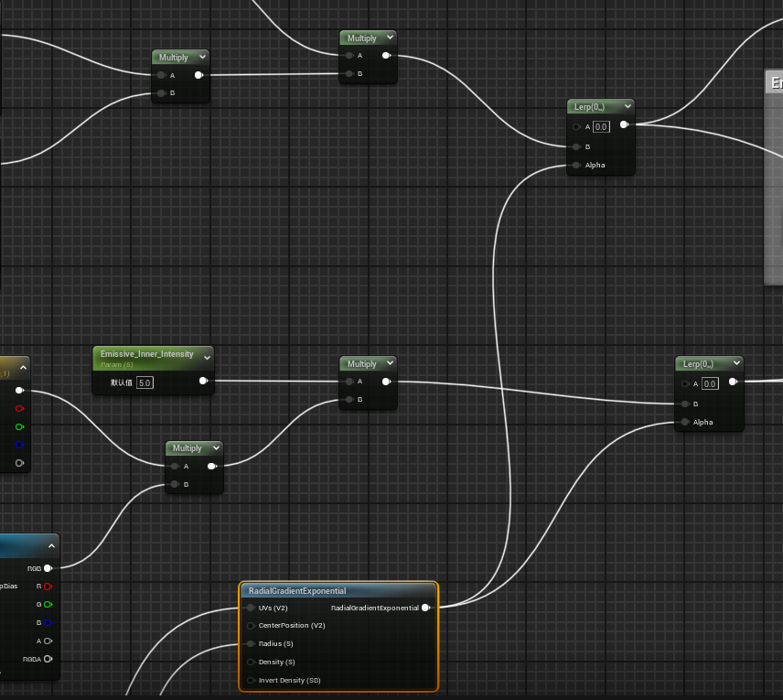Click the Alpha pin on the lower Lerp node
This screenshot has width=783, height=700.
click(684, 422)
